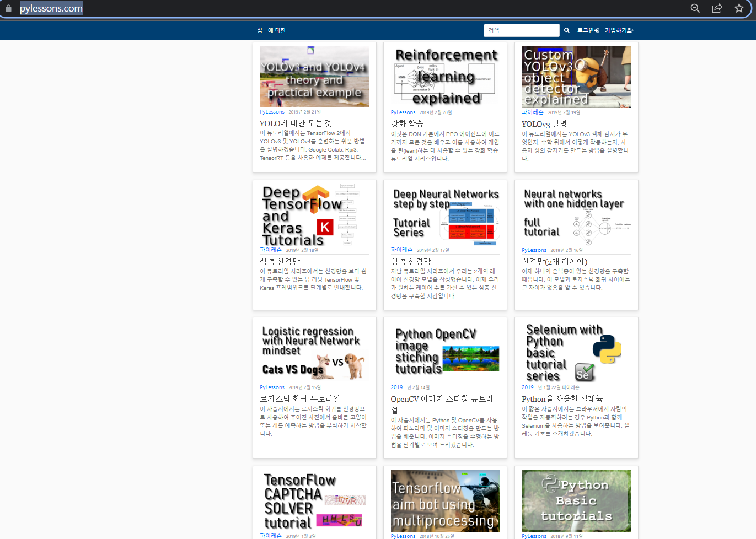756x539 pixels.
Task: Open YOLOv3 and YOLOv4 theory thumbnail
Action: 314,77
